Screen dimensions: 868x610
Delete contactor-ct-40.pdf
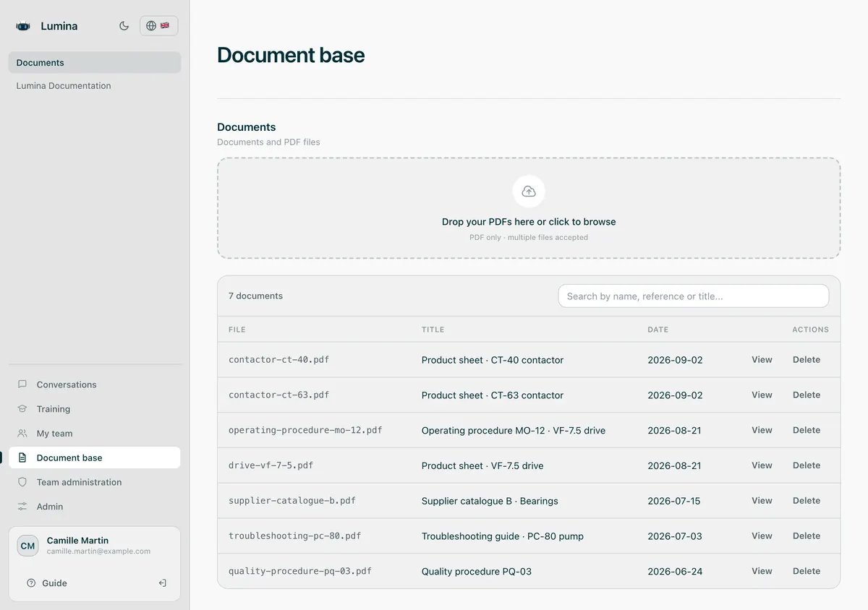[x=807, y=360]
